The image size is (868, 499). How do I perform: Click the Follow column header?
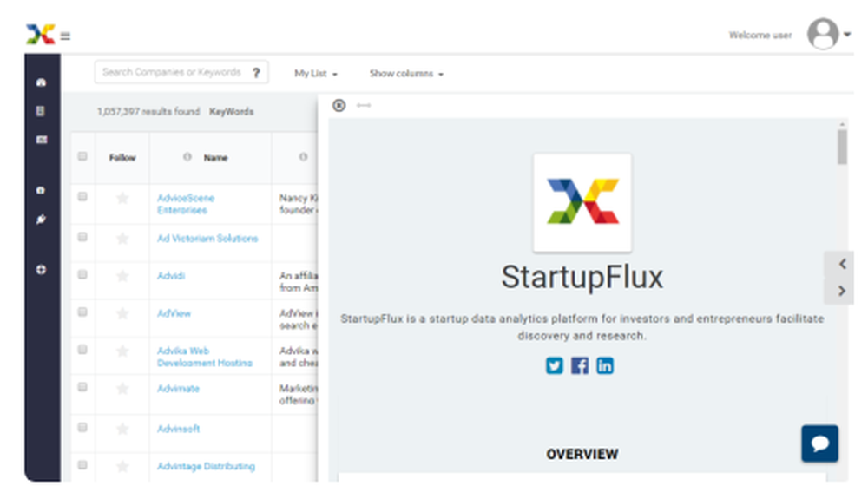(x=122, y=158)
